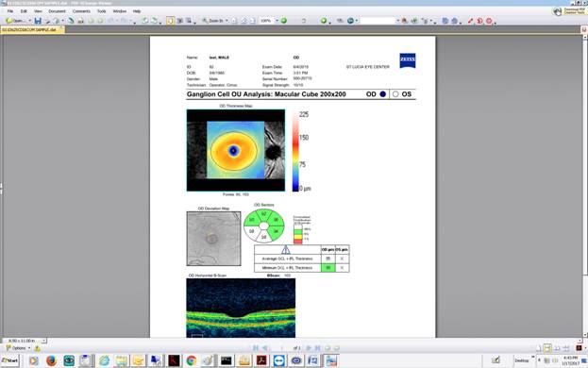Image resolution: width=588 pixels, height=368 pixels.
Task: Select the highlighted hand tool icon
Action: (x=170, y=21)
